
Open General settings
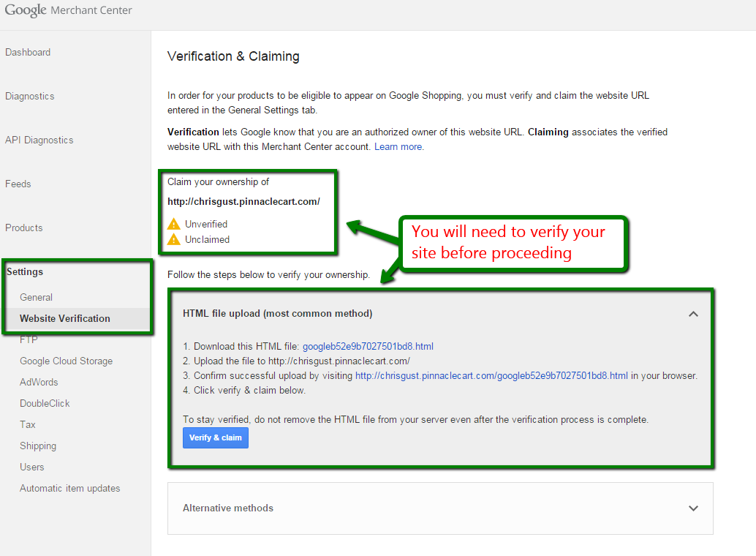pyautogui.click(x=36, y=297)
